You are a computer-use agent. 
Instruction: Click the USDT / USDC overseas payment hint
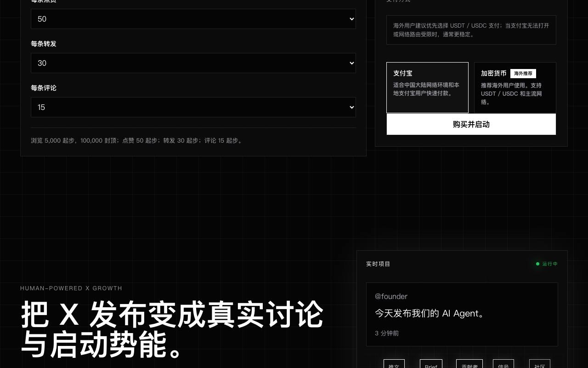point(471,30)
